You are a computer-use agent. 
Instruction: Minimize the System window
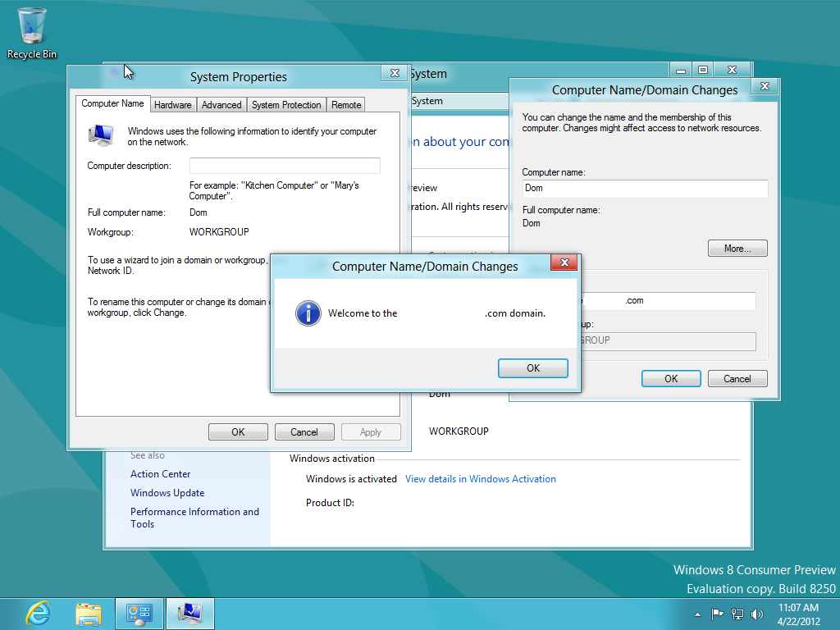pos(681,71)
